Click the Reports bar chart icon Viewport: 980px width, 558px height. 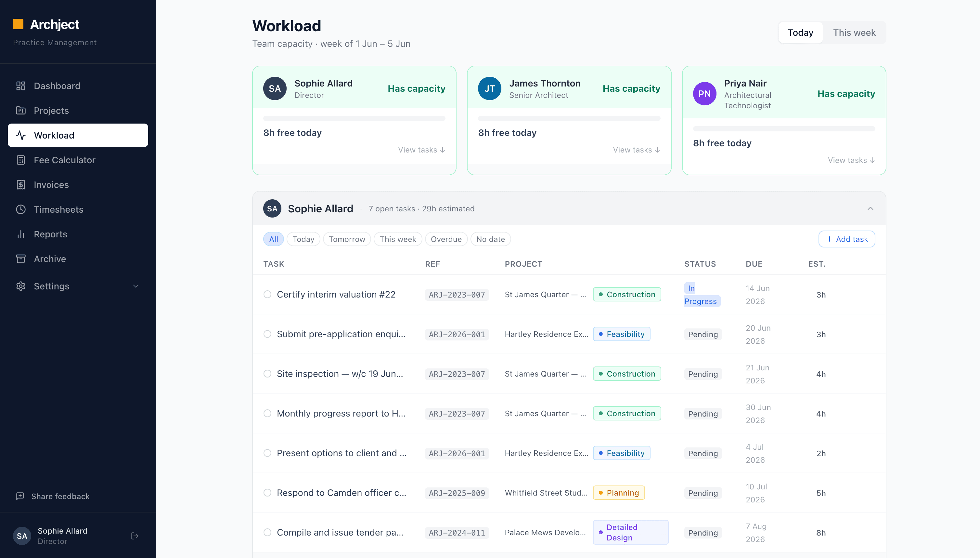21,234
